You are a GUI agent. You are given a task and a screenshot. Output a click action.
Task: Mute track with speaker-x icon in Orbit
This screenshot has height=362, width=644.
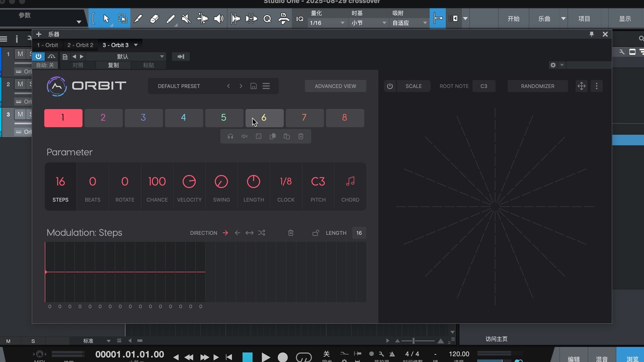(x=245, y=136)
